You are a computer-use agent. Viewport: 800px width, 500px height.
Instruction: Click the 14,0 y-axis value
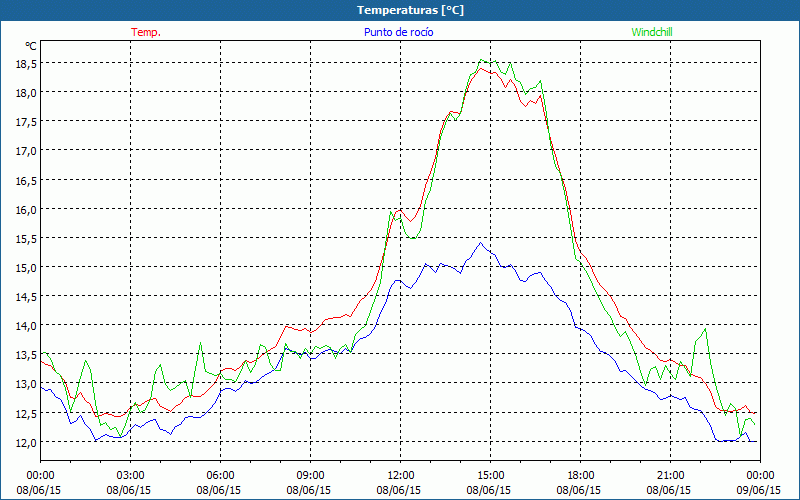tap(26, 325)
